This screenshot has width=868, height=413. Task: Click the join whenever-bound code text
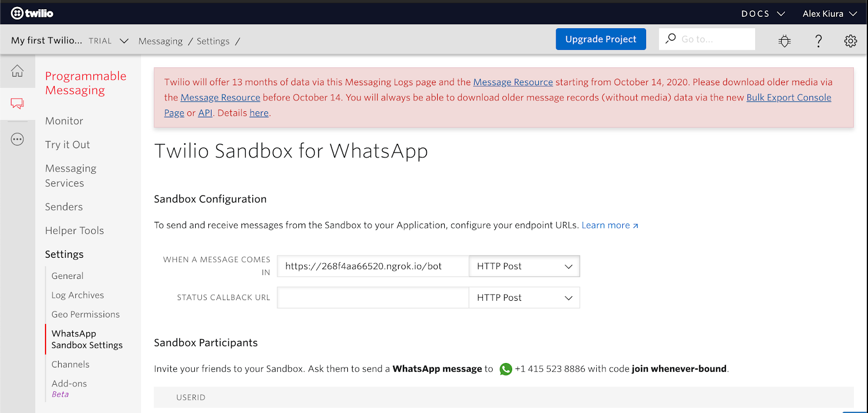pyautogui.click(x=679, y=369)
